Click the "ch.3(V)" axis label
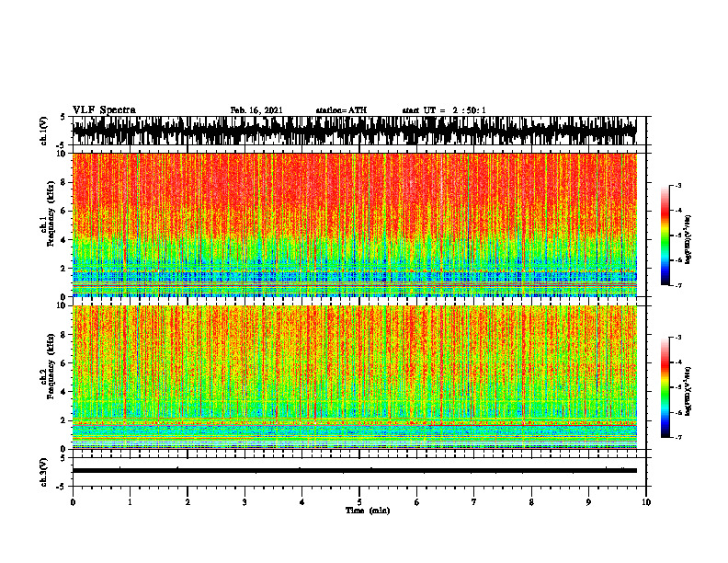 pyautogui.click(x=44, y=472)
